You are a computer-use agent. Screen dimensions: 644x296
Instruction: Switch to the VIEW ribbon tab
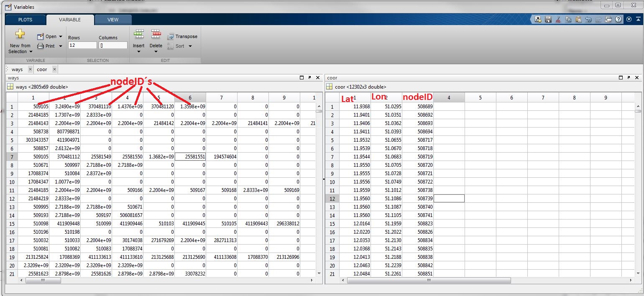[x=113, y=20]
